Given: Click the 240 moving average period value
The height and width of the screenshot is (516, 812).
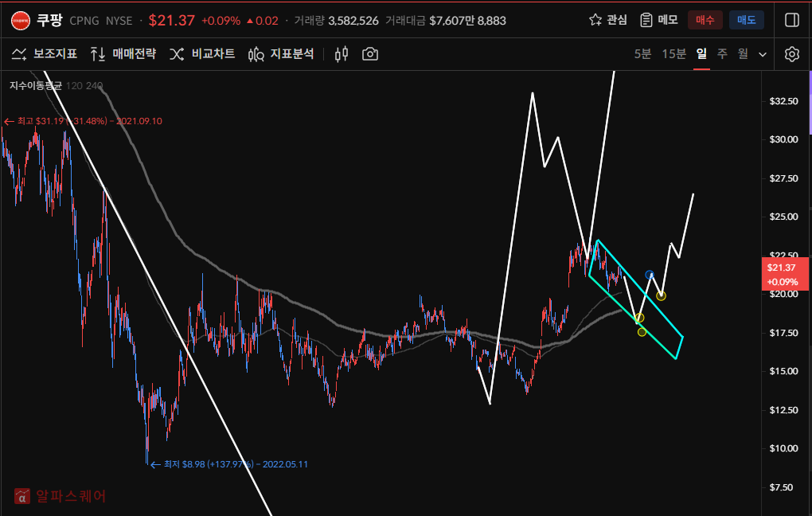Looking at the screenshot, I should (94, 85).
